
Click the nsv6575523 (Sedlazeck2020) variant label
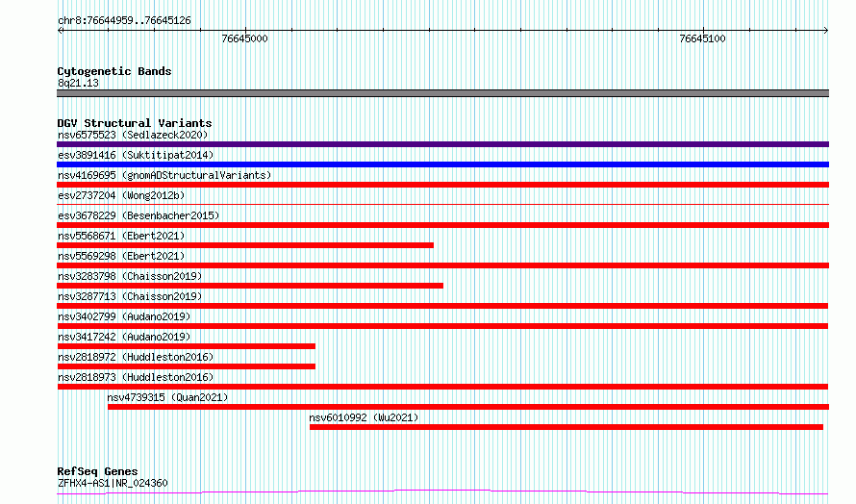(x=133, y=135)
